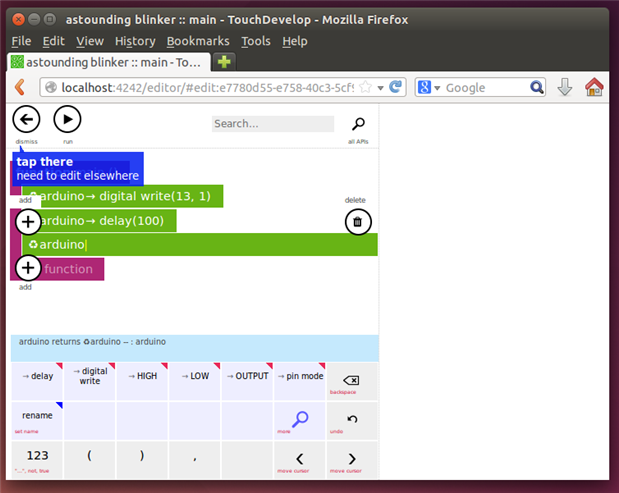Image resolution: width=619 pixels, height=493 pixels.
Task: Delete the line using the trash icon
Action: tap(358, 222)
